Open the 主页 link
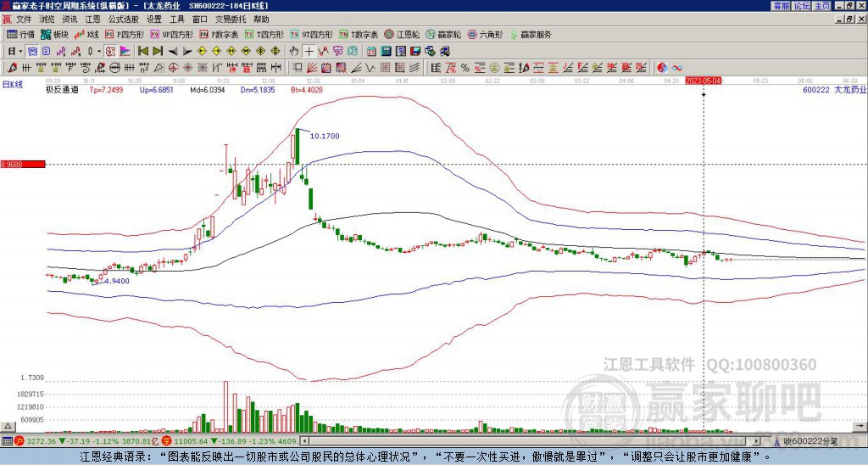 coord(821,6)
